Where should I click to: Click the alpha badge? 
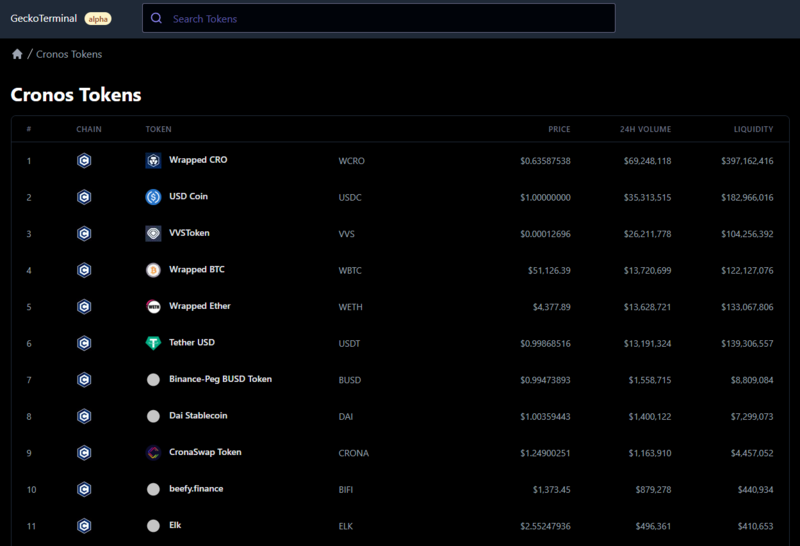pos(97,19)
